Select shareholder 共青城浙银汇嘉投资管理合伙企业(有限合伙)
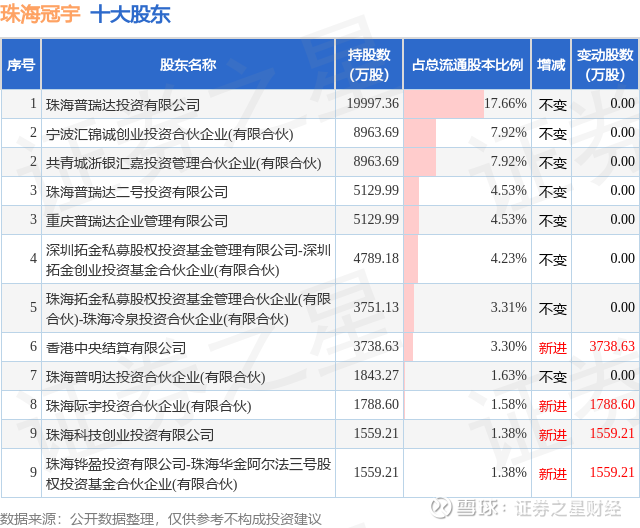Viewport: 640px width, 528px height. (x=183, y=163)
